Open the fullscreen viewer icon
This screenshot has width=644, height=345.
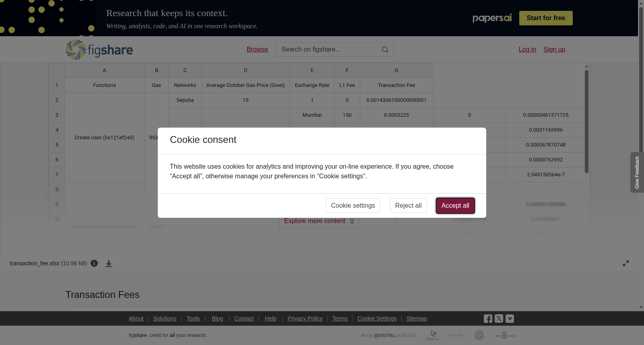pos(626,263)
